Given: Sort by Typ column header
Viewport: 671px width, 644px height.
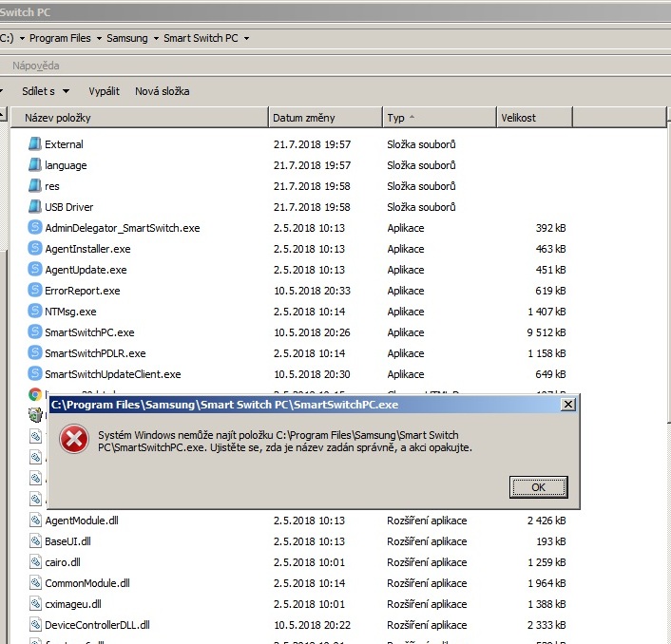Looking at the screenshot, I should coord(439,118).
